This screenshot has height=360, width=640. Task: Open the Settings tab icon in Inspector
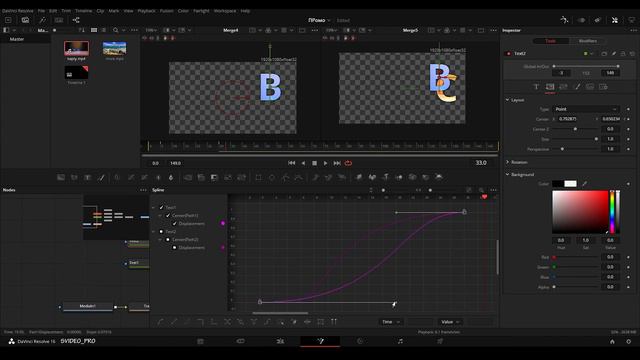pos(603,87)
